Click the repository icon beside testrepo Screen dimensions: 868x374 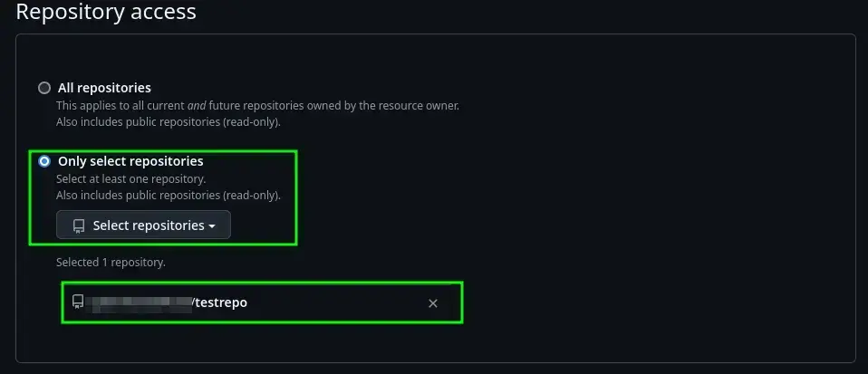pyautogui.click(x=79, y=302)
